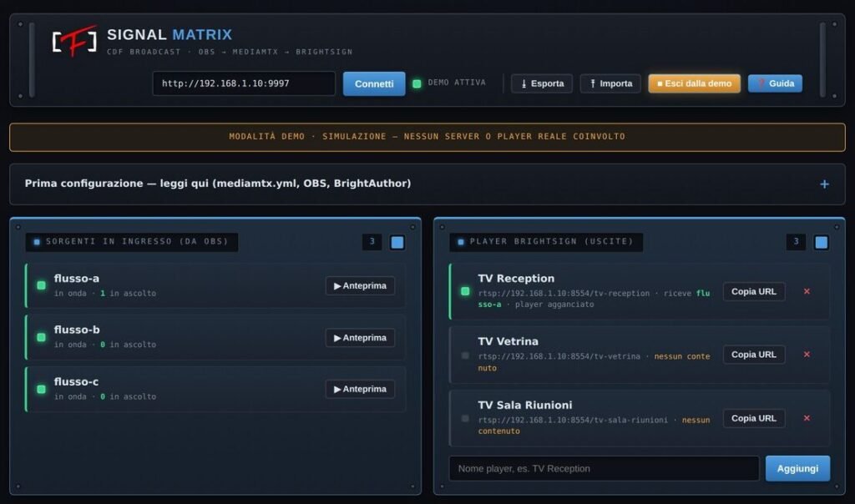Click the Signal Matrix F logo
The height and width of the screenshot is (504, 855).
tap(74, 41)
